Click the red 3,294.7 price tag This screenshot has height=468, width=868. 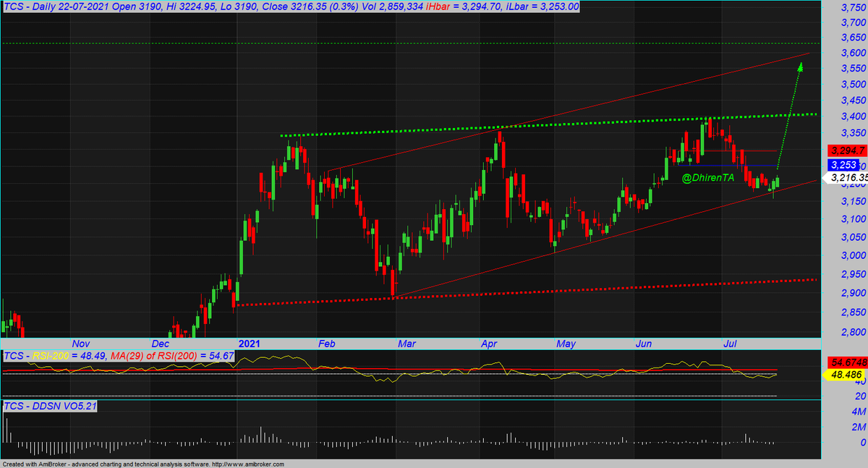(x=846, y=150)
